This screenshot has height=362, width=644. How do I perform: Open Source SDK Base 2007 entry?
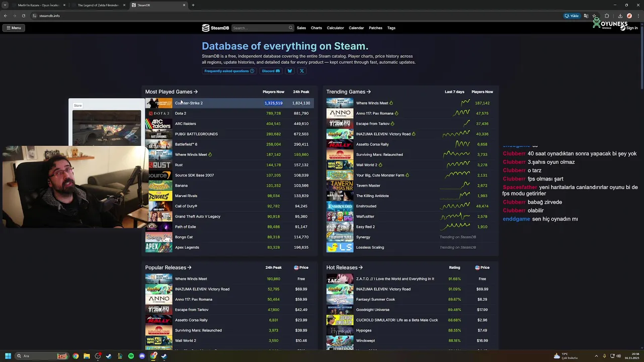point(194,175)
